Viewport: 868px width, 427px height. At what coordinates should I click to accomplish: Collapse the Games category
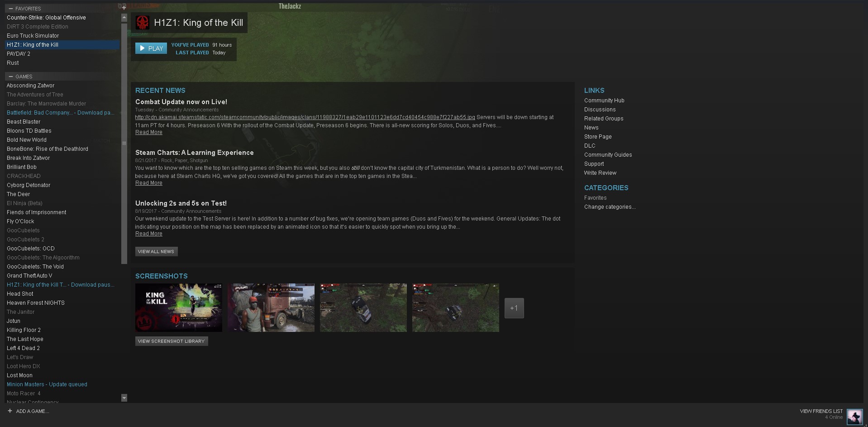coord(11,77)
